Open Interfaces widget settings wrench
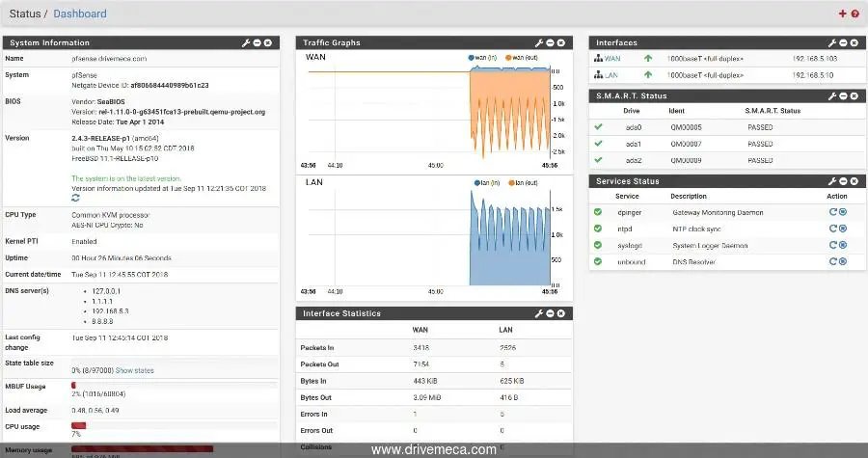 click(832, 42)
